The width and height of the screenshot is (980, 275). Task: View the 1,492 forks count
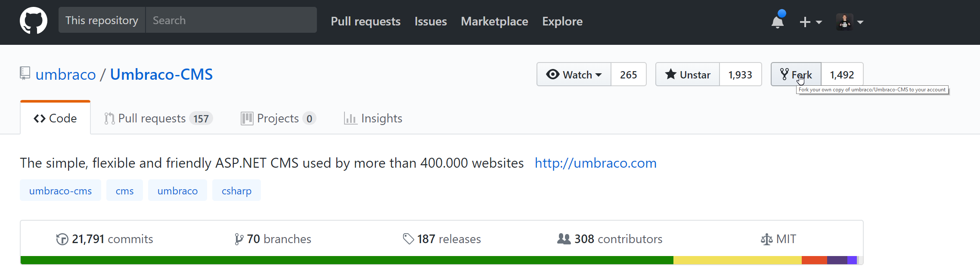(x=842, y=74)
